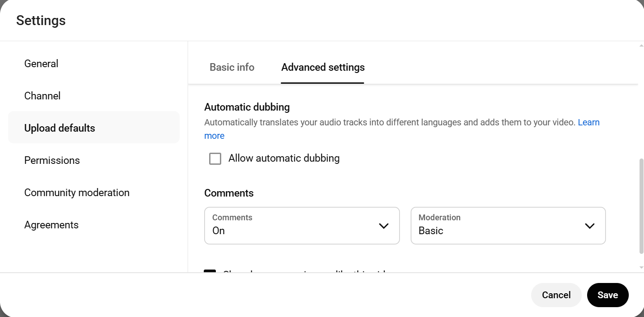Expand the Moderation dropdown chevron
This screenshot has width=644, height=317.
pos(590,226)
